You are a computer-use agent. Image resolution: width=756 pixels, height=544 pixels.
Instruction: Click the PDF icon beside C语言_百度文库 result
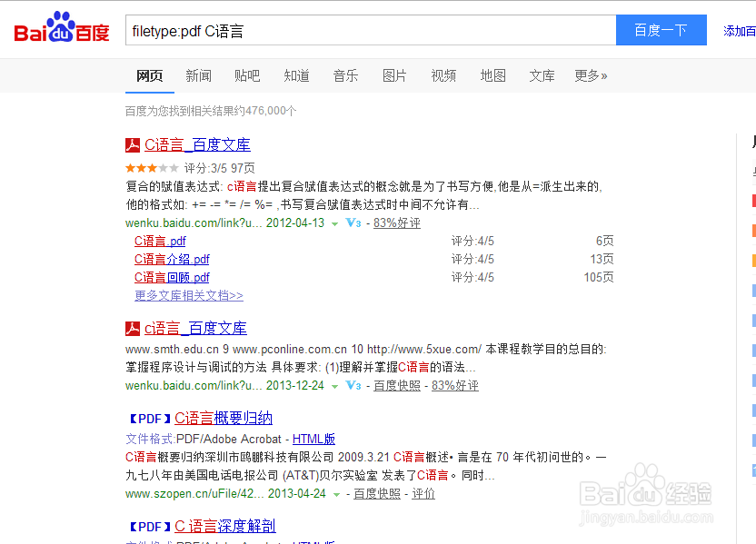(x=133, y=145)
